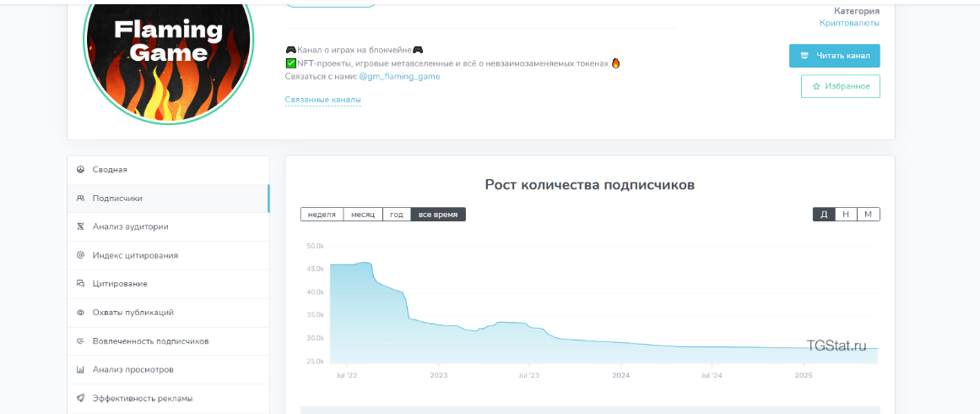Open Охваты публикаций section

168,312
